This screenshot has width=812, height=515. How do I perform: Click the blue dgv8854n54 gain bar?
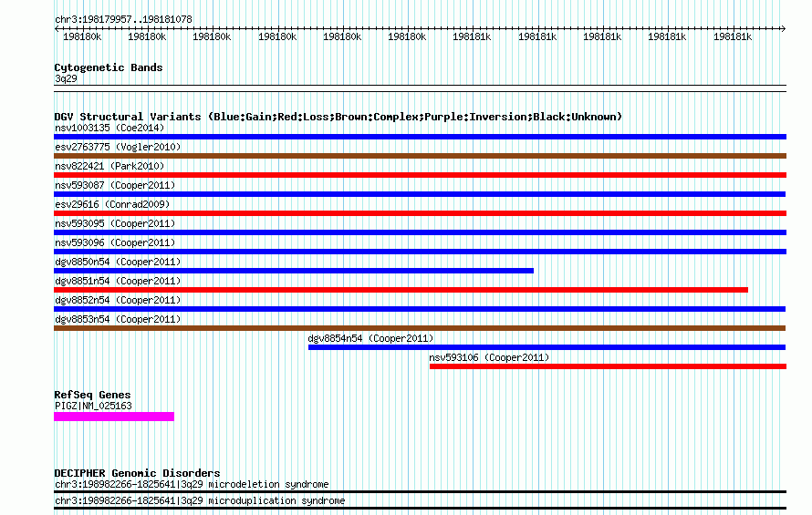[547, 347]
